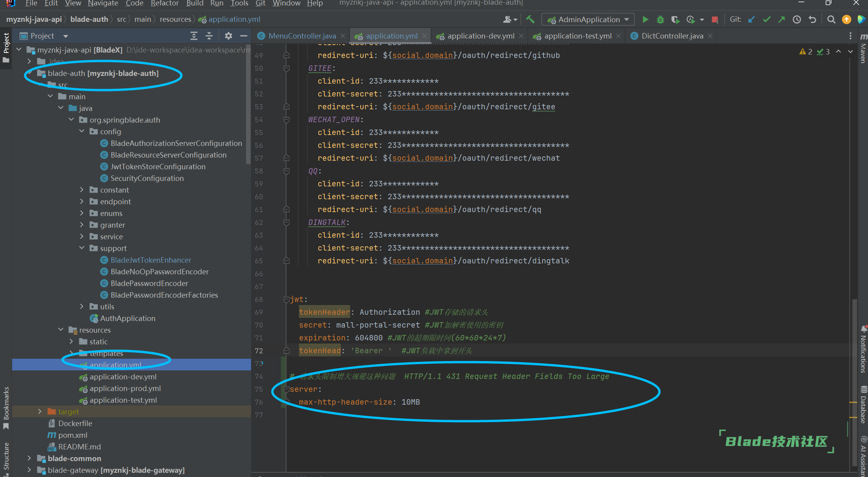
Task: Click resources breadcrumb in navigation bar
Action: pos(175,19)
